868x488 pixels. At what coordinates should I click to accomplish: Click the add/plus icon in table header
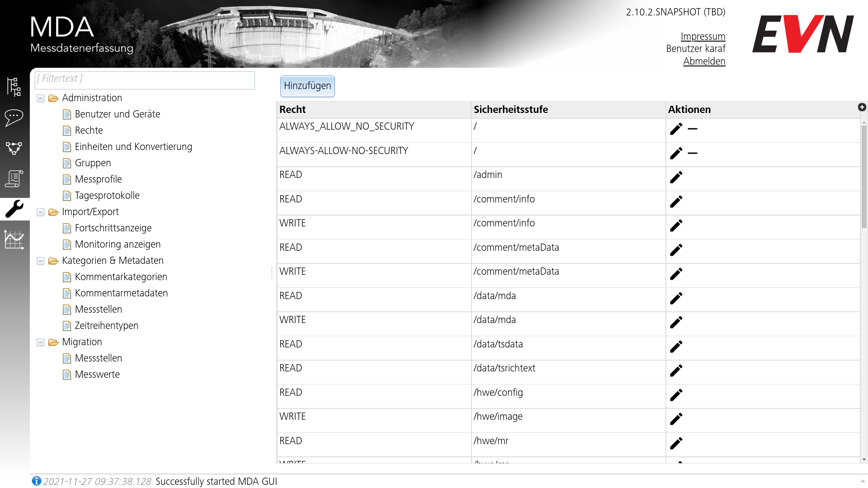(862, 107)
